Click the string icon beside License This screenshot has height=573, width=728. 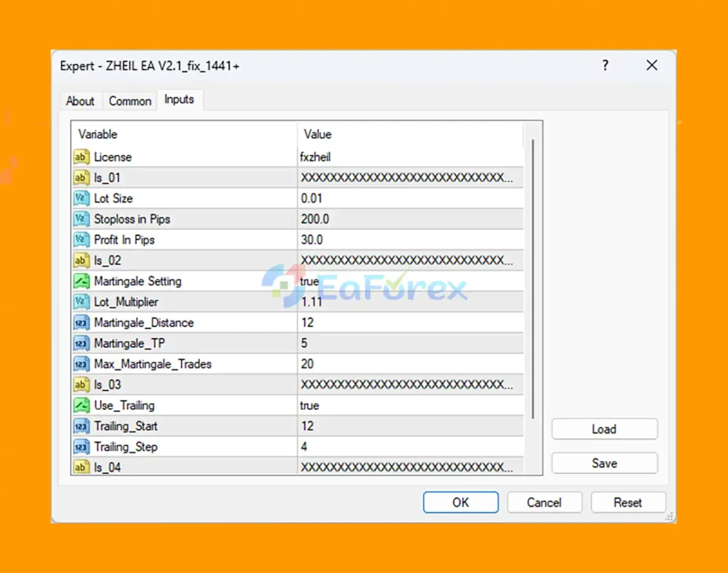[x=81, y=157]
